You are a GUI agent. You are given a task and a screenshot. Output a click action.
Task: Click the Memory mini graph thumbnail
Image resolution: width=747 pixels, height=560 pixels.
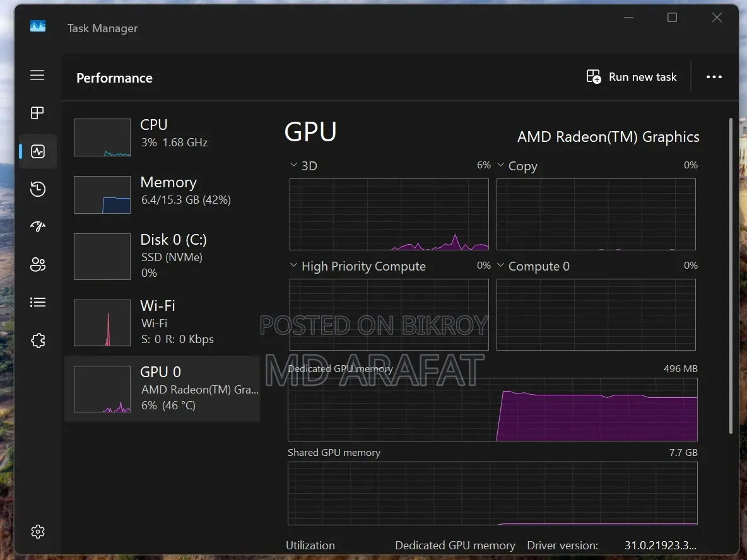click(102, 195)
